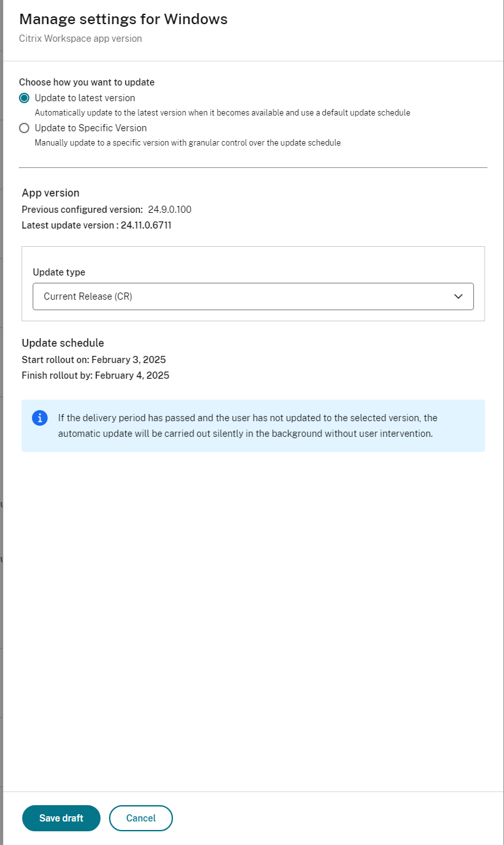Click the Save draft button
The height and width of the screenshot is (845, 504).
pos(61,818)
